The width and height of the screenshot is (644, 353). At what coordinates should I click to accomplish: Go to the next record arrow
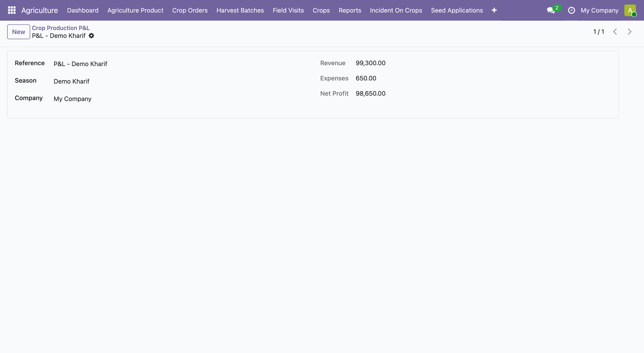pyautogui.click(x=629, y=32)
